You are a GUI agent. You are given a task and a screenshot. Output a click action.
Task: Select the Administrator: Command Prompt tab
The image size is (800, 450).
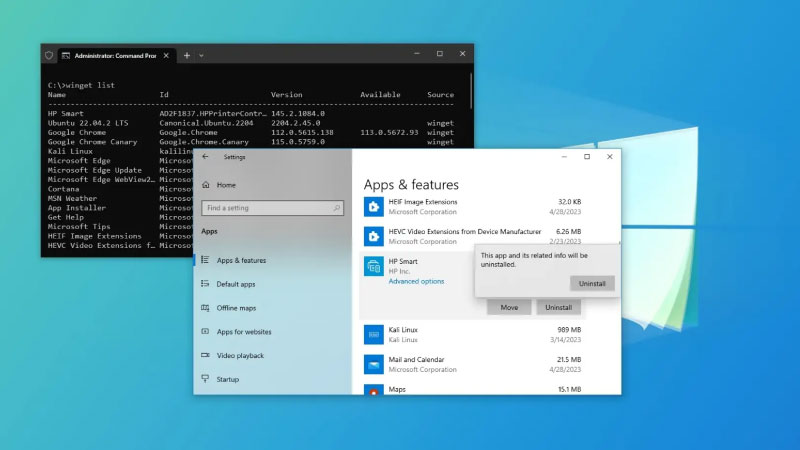pyautogui.click(x=110, y=55)
